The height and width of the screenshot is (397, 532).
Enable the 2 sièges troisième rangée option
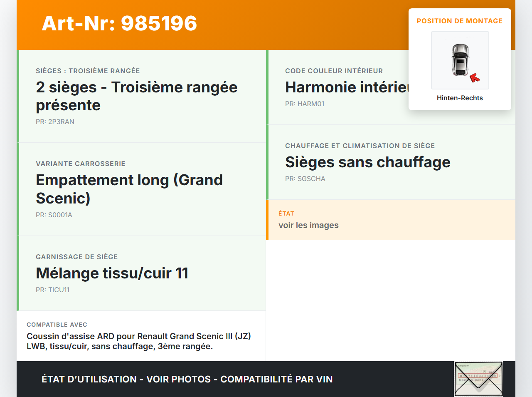point(137,96)
